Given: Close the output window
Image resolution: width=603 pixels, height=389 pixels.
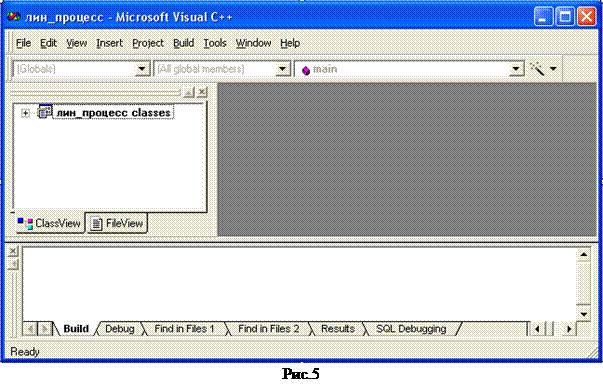Looking at the screenshot, I should click(13, 251).
